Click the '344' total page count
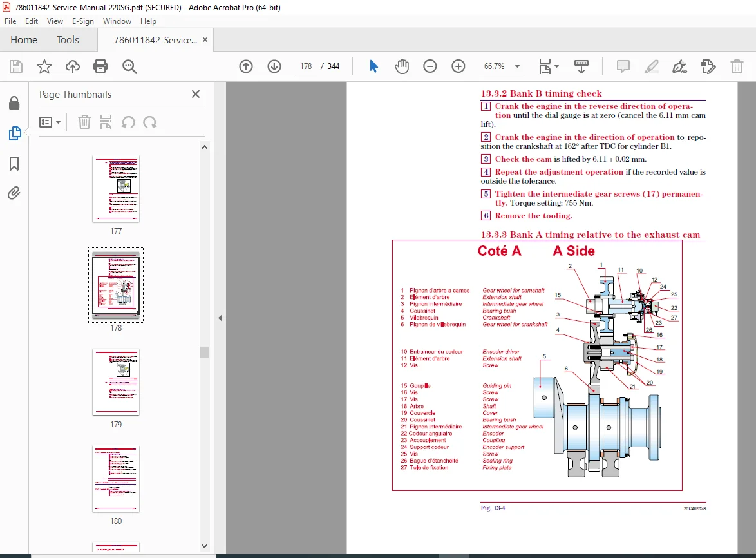Screen dimensions: 756x558 point(334,66)
